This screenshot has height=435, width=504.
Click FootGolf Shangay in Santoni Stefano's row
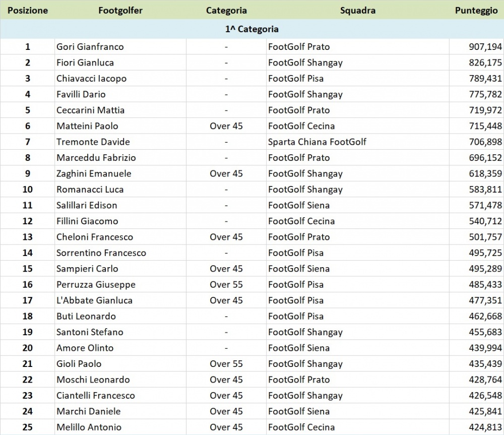click(305, 332)
